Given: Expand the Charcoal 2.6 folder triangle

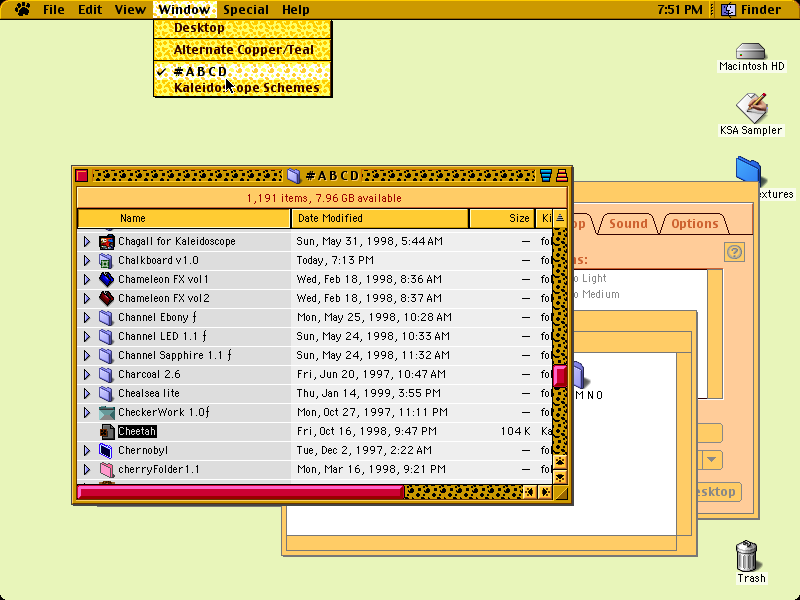Looking at the screenshot, I should tap(87, 374).
